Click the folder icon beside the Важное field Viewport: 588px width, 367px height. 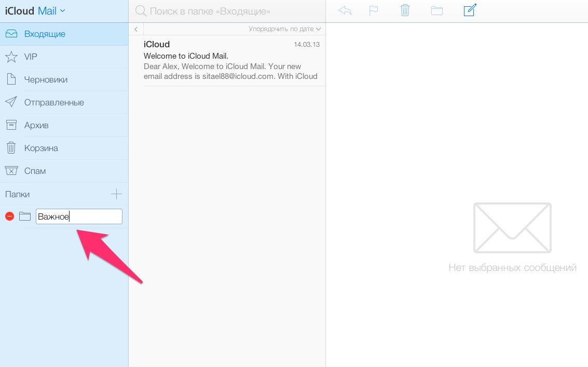25,216
